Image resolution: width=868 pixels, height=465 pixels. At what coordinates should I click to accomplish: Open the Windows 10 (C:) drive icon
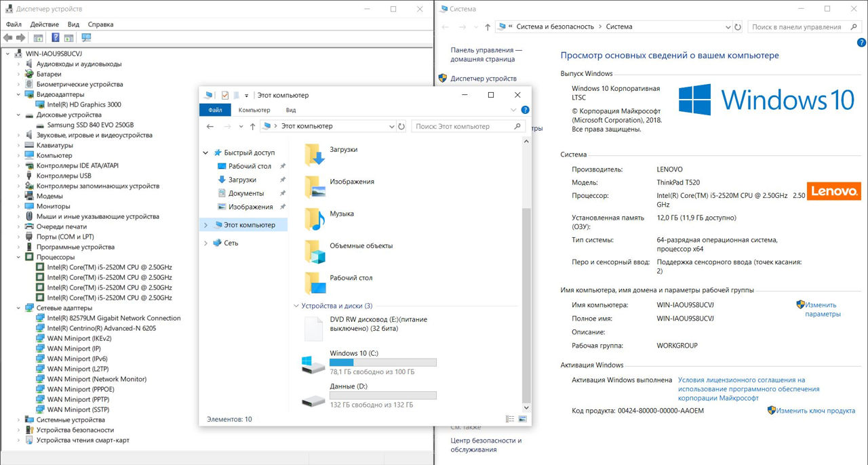point(313,365)
